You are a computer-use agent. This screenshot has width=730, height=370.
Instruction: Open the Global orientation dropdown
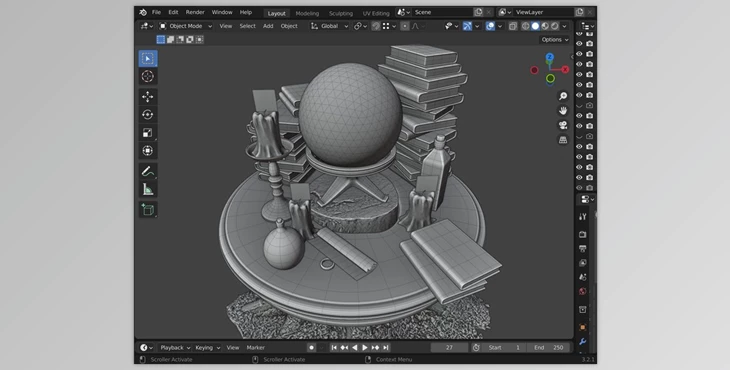[329, 26]
